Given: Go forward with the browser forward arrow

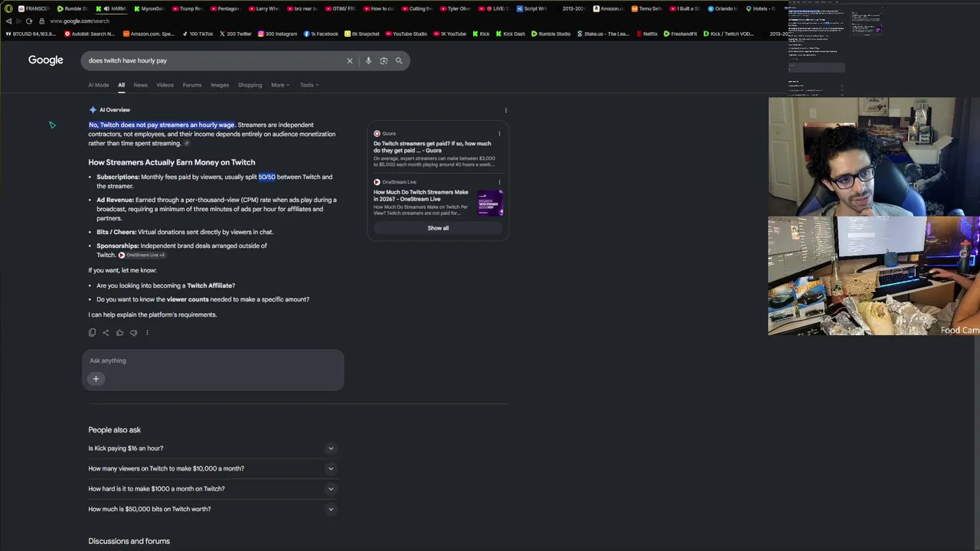Looking at the screenshot, I should (x=19, y=21).
